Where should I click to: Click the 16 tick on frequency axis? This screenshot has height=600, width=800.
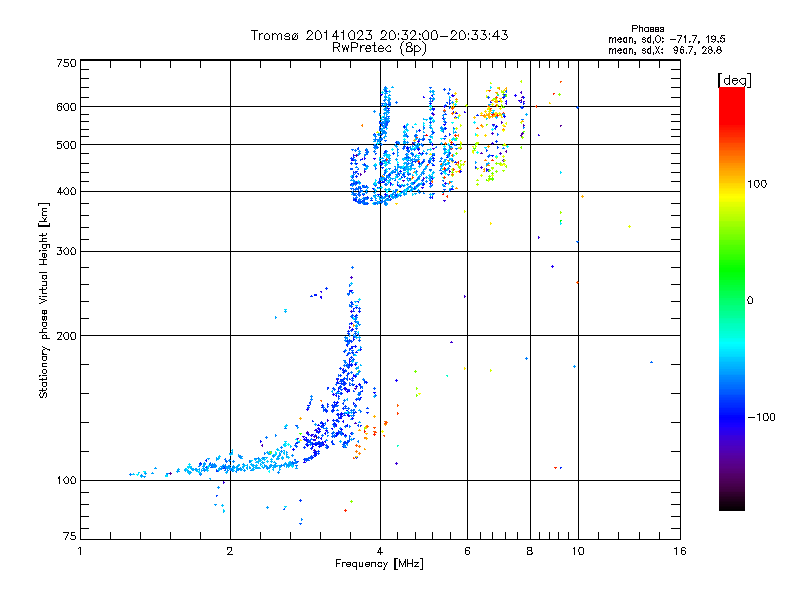coord(679,551)
